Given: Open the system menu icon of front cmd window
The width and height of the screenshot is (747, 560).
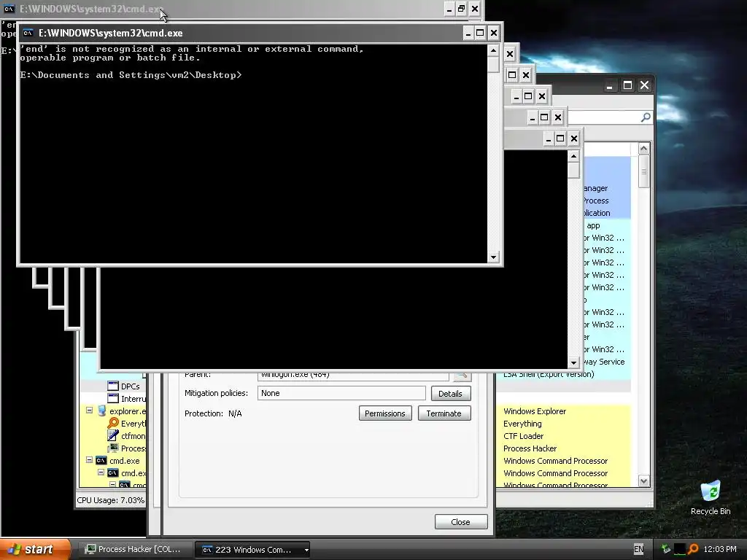Looking at the screenshot, I should click(x=28, y=33).
